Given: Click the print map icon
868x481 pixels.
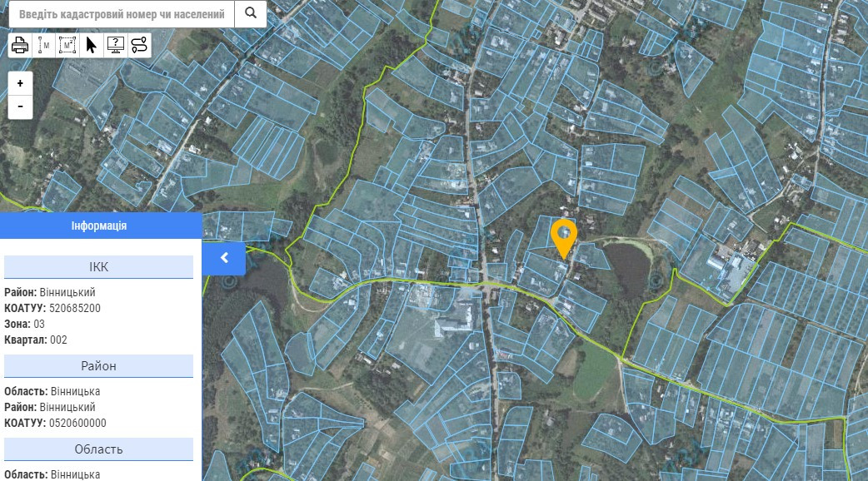Looking at the screenshot, I should click(20, 45).
